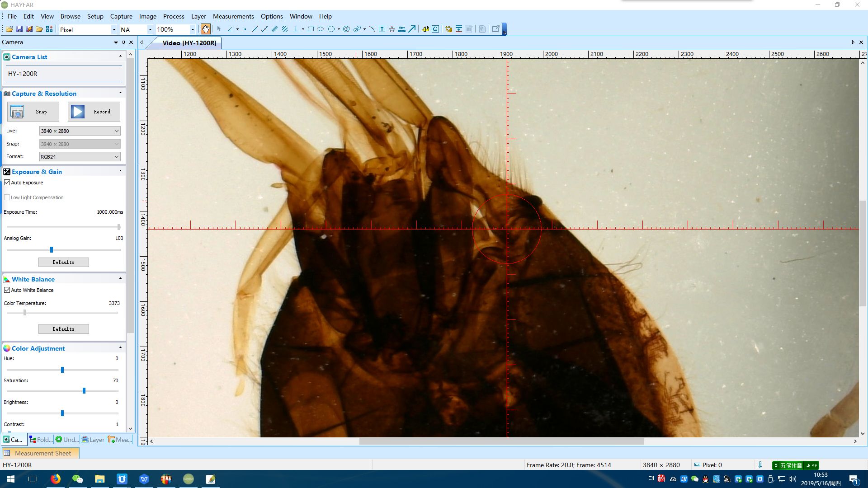The image size is (868, 488).
Task: Select the point marker tool
Action: [245, 29]
